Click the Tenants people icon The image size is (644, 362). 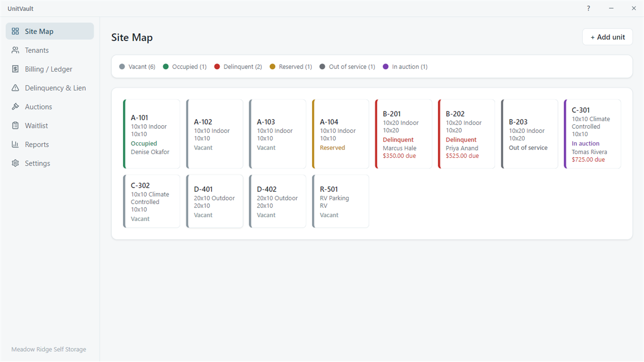[15, 50]
